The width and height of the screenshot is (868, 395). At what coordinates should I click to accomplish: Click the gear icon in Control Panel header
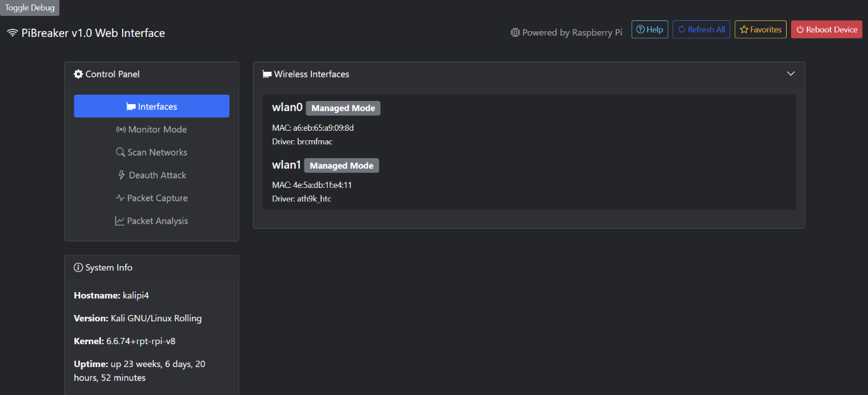coord(78,74)
